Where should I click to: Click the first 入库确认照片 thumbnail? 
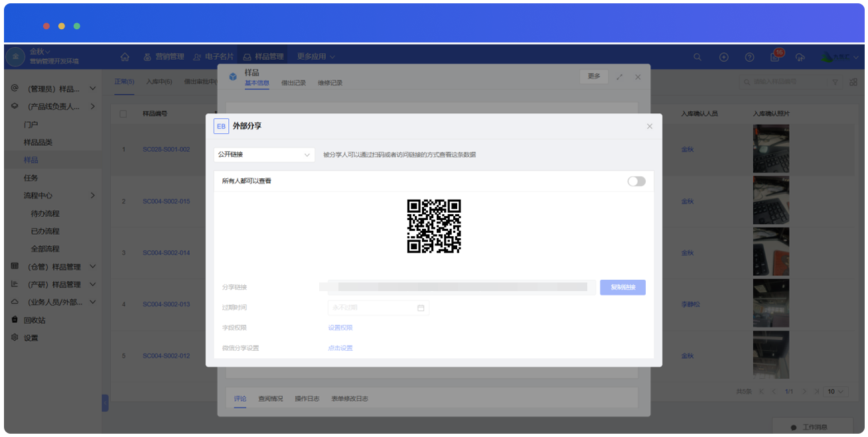tap(770, 149)
